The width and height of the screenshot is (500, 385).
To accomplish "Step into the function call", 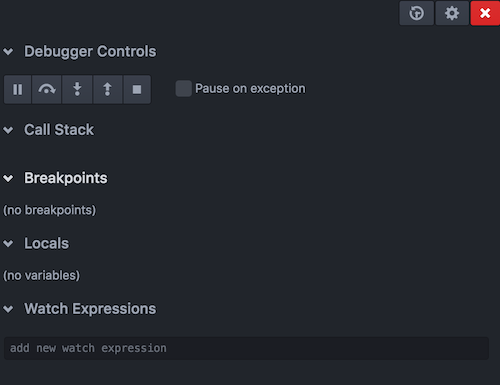I will click(x=77, y=89).
